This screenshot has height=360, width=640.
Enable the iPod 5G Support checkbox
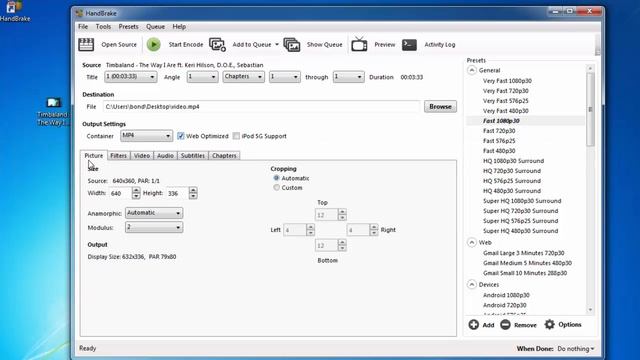click(236, 136)
